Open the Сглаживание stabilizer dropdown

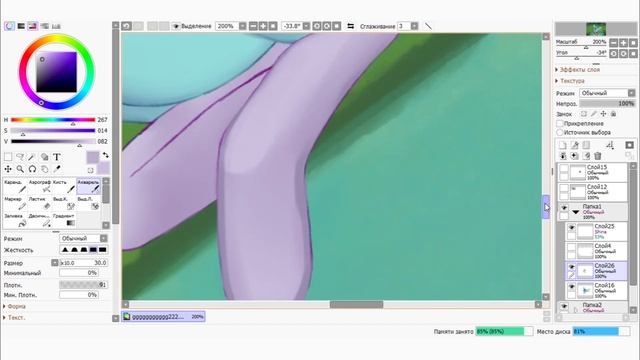coord(414,26)
